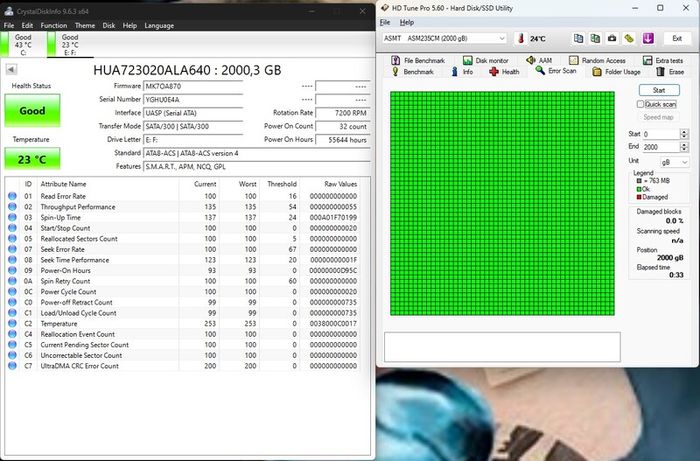Click the Speed map button

pyautogui.click(x=658, y=117)
